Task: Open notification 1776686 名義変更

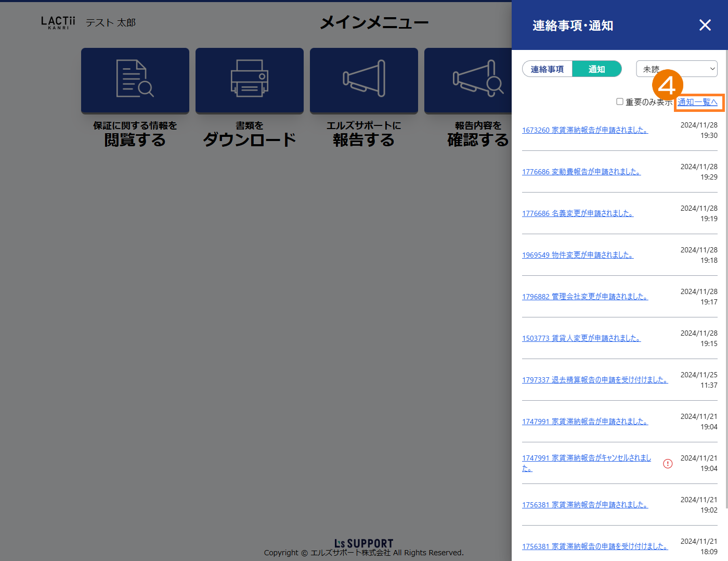Action: [577, 213]
